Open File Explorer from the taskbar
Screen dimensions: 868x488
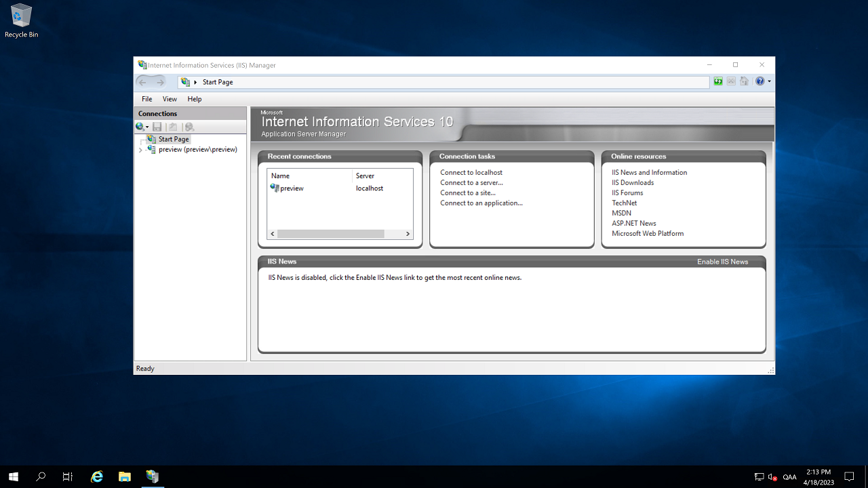pyautogui.click(x=125, y=476)
